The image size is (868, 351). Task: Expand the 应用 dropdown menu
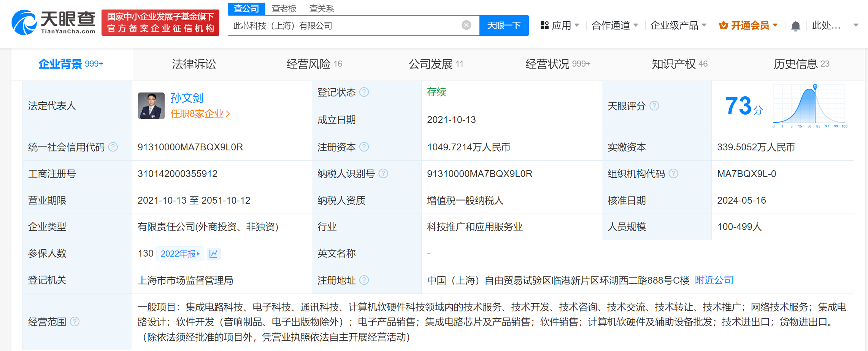560,26
